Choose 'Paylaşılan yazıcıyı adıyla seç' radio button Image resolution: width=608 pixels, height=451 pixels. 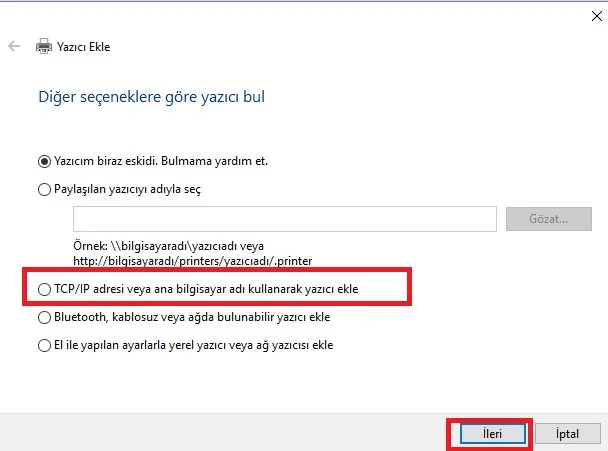coord(43,188)
